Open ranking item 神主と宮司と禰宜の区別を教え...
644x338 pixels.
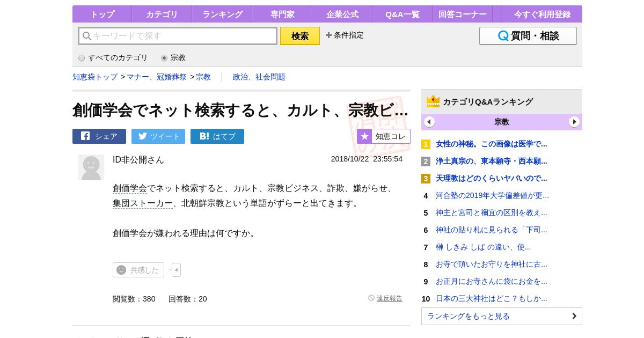[x=492, y=212]
